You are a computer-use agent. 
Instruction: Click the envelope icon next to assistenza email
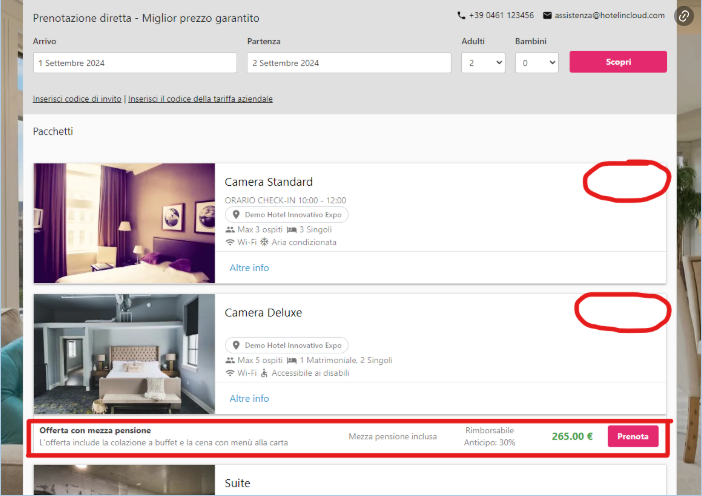point(547,16)
